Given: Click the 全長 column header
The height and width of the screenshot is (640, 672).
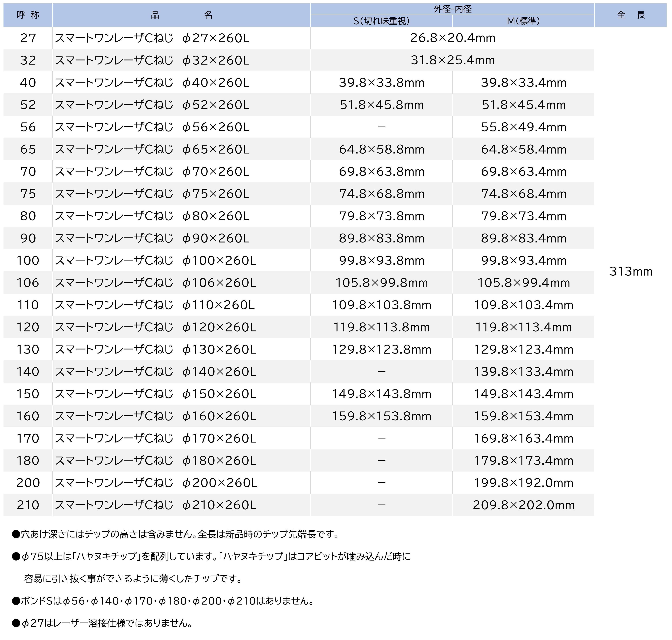Looking at the screenshot, I should 631,15.
